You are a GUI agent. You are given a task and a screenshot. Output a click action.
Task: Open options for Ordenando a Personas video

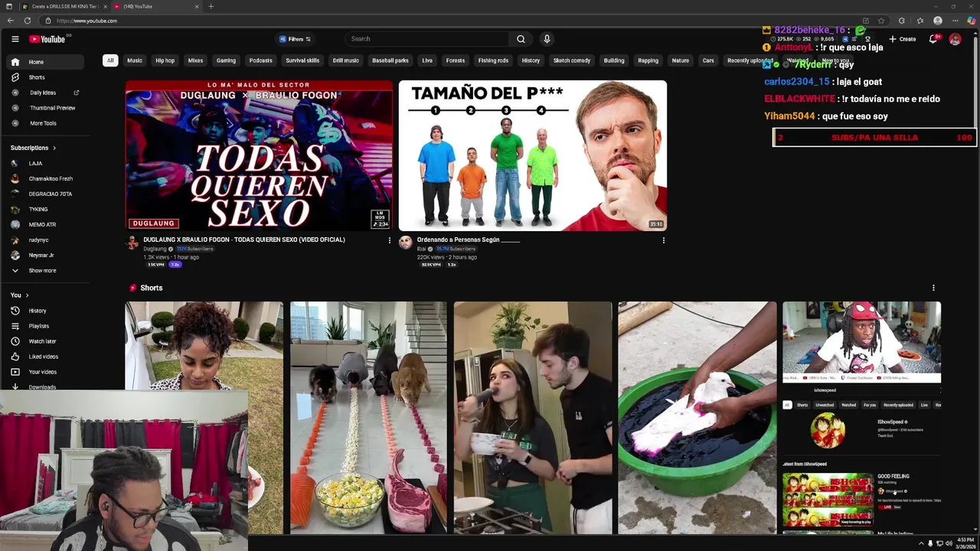(663, 240)
